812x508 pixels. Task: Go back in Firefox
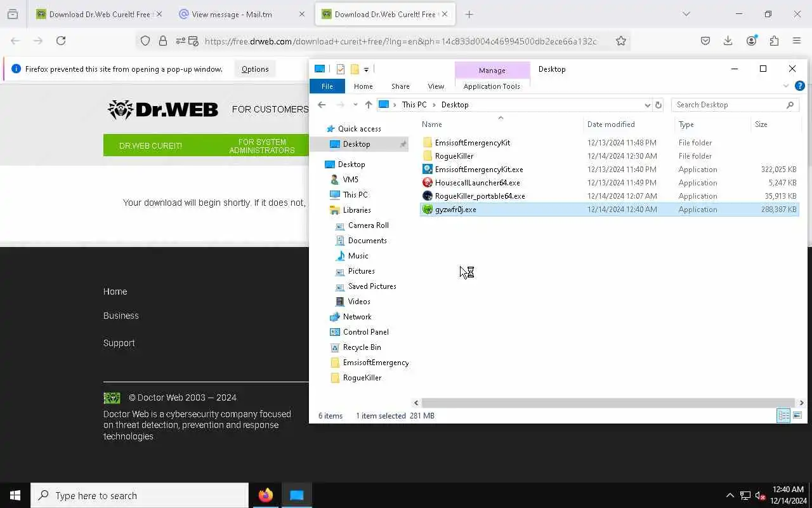click(x=15, y=41)
